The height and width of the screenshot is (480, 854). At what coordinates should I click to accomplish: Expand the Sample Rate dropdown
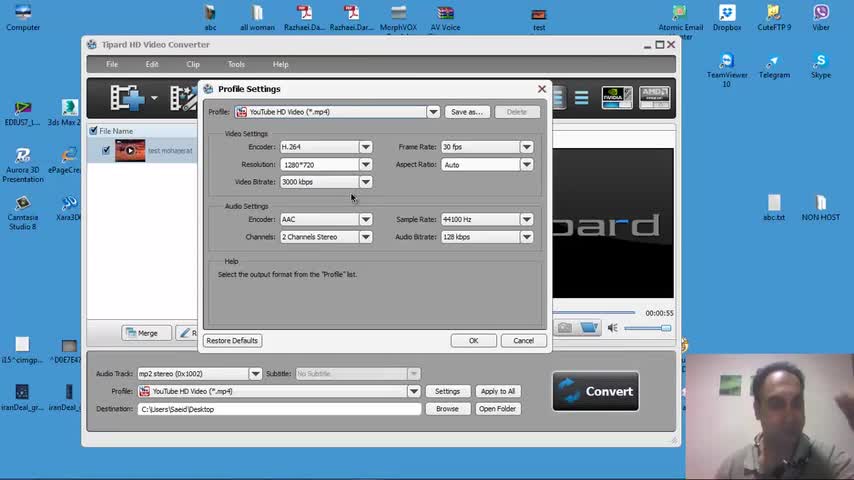(526, 220)
